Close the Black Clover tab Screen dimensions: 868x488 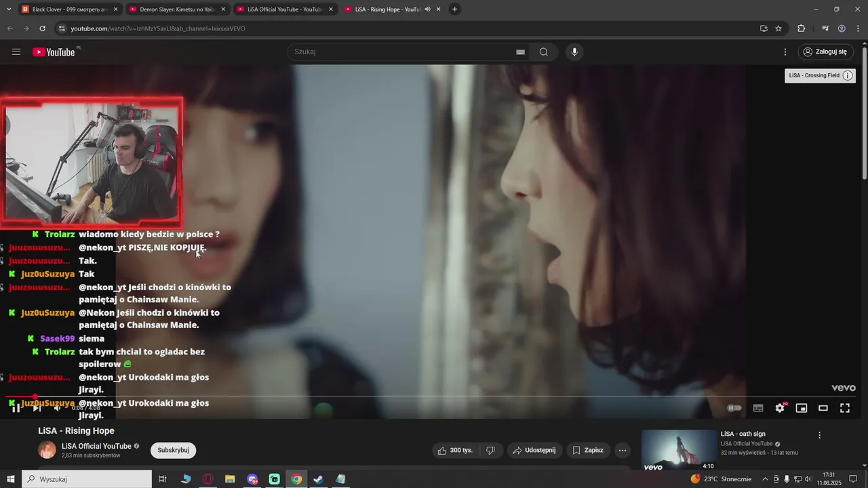(115, 9)
